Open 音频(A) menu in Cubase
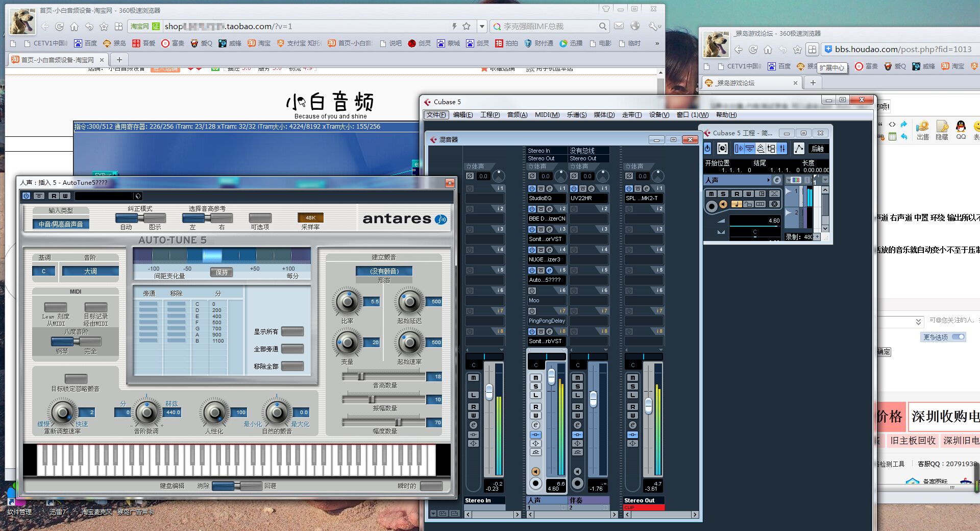The height and width of the screenshot is (531, 980). [517, 115]
